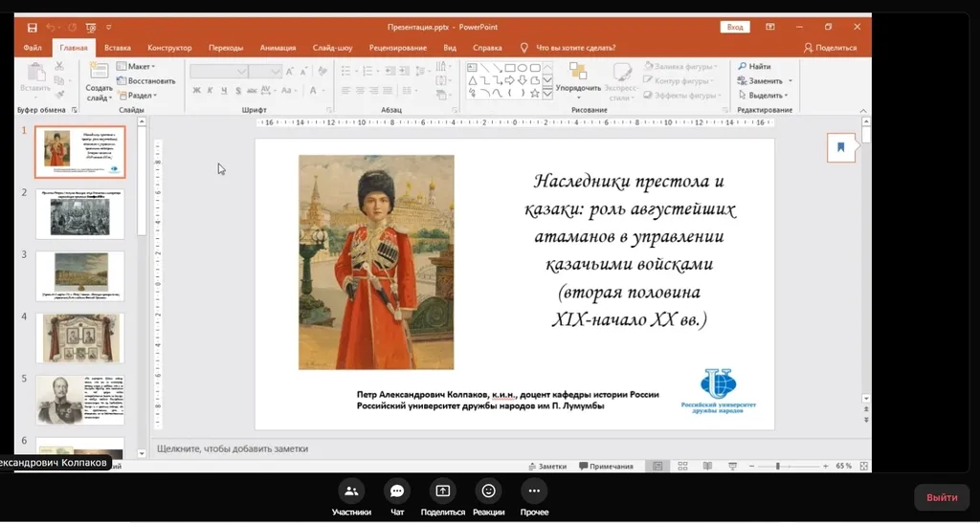Image resolution: width=980 pixels, height=523 pixels.
Task: Click the clear formatting icon
Action: (323, 72)
